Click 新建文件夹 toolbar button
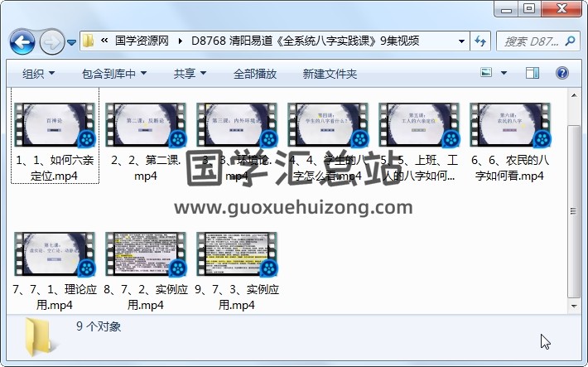This screenshot has width=588, height=367. click(330, 74)
